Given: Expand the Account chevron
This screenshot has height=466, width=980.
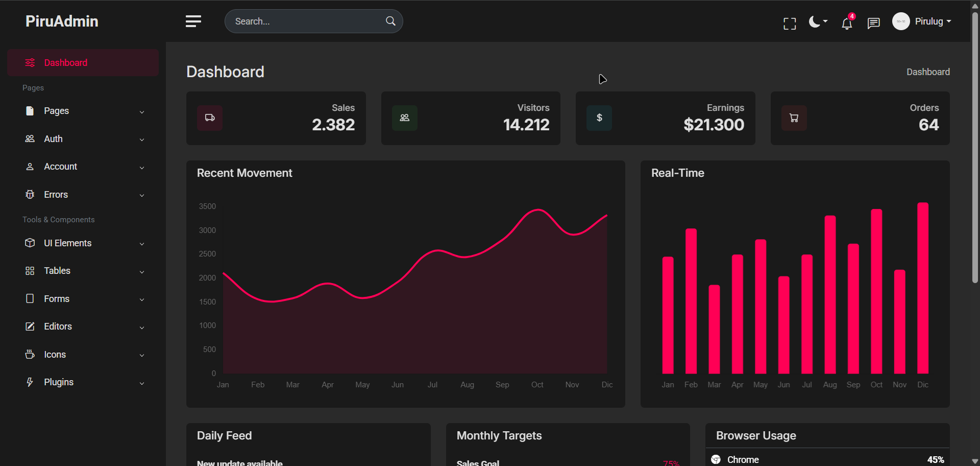Looking at the screenshot, I should pyautogui.click(x=142, y=168).
